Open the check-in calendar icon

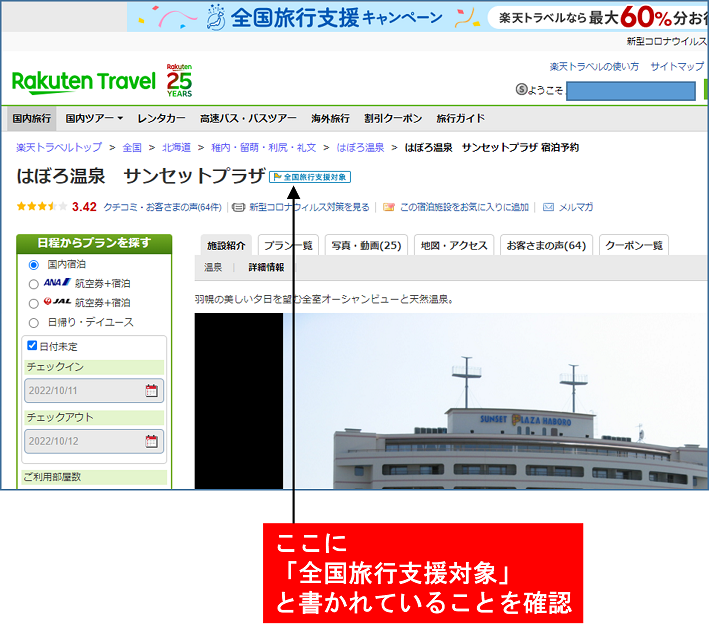click(151, 391)
